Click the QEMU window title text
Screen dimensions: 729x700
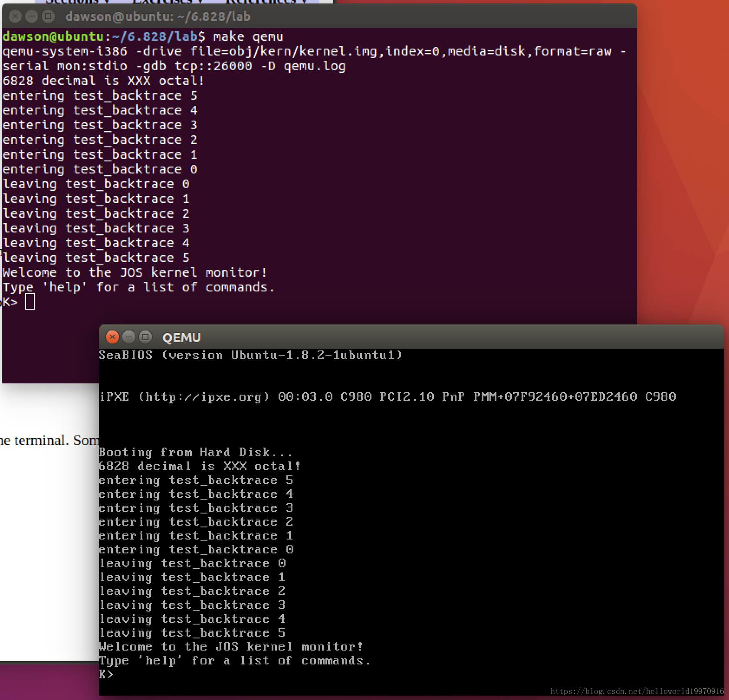click(181, 337)
